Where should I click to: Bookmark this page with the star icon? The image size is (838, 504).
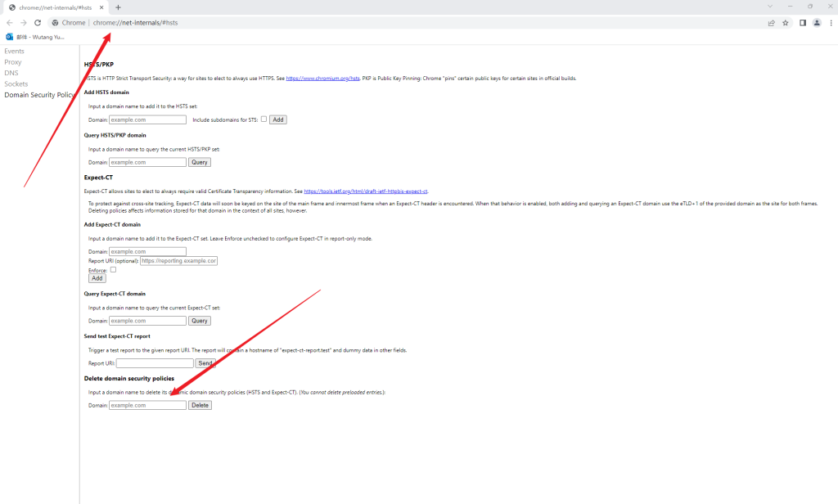click(x=786, y=23)
